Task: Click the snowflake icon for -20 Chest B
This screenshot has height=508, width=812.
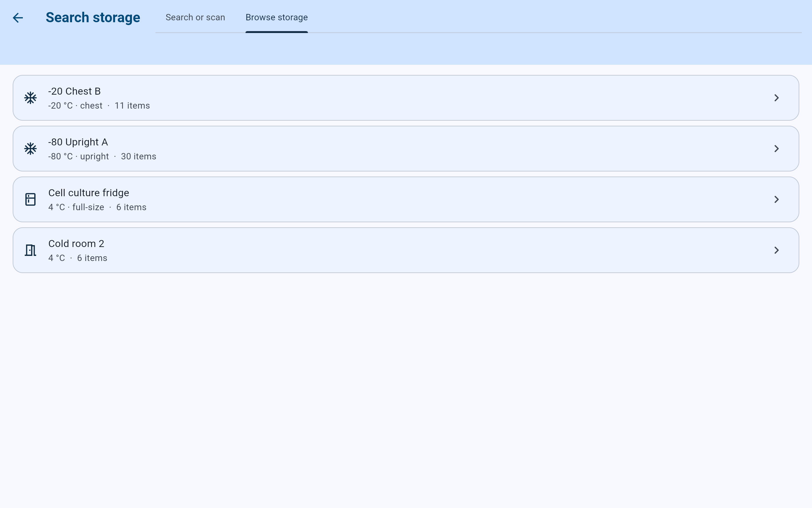Action: (x=30, y=98)
